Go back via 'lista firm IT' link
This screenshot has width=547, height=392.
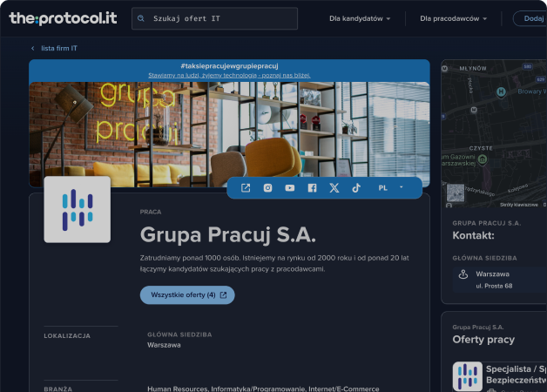(x=59, y=48)
